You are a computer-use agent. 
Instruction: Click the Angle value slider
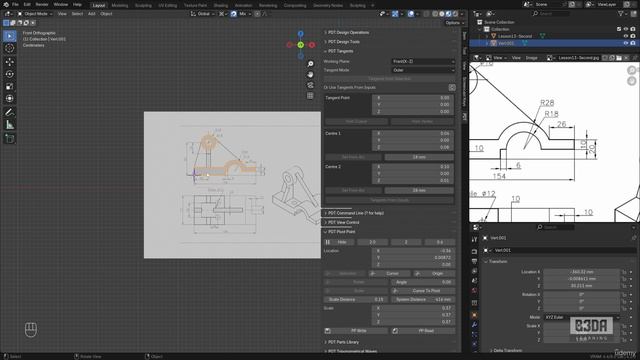coord(423,282)
